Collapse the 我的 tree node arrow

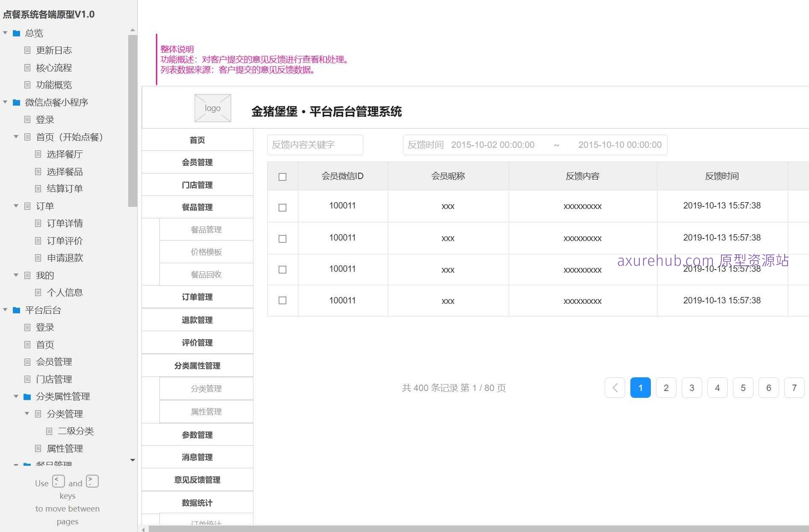tap(16, 275)
